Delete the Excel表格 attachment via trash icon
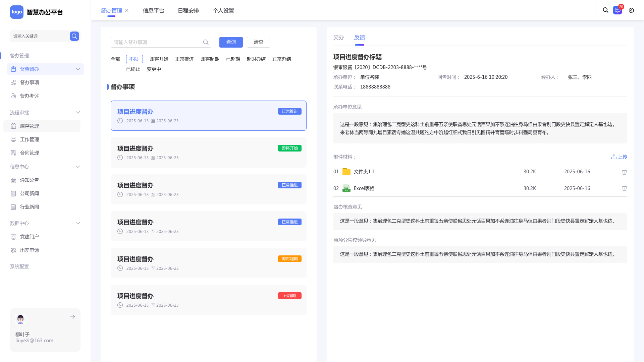The image size is (644, 362). coord(624,188)
